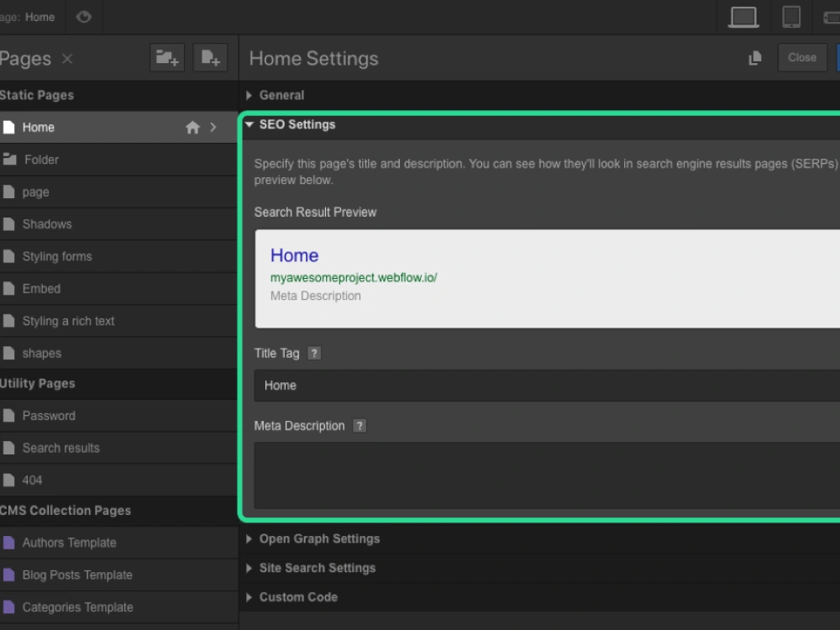The image size is (840, 630).
Task: Focus the Meta Description text area
Action: coord(547,475)
